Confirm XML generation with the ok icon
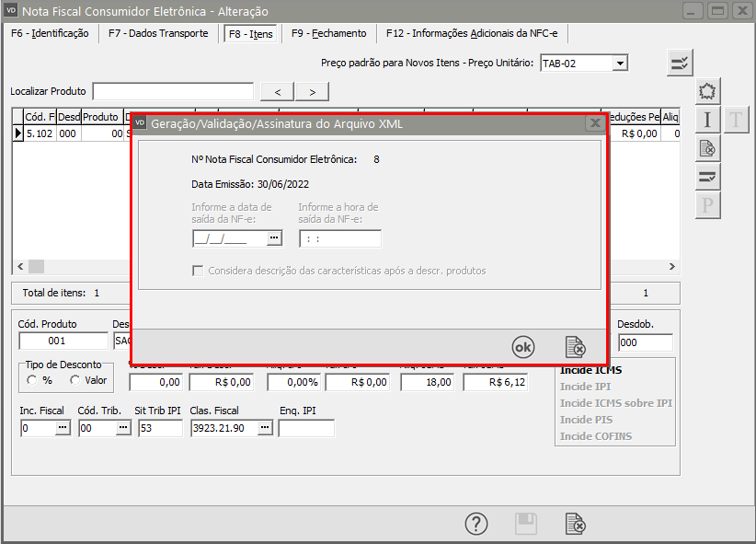 tap(523, 347)
